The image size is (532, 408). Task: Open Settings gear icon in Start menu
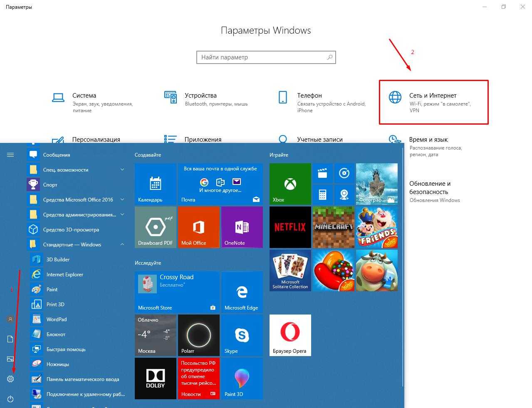coord(10,379)
